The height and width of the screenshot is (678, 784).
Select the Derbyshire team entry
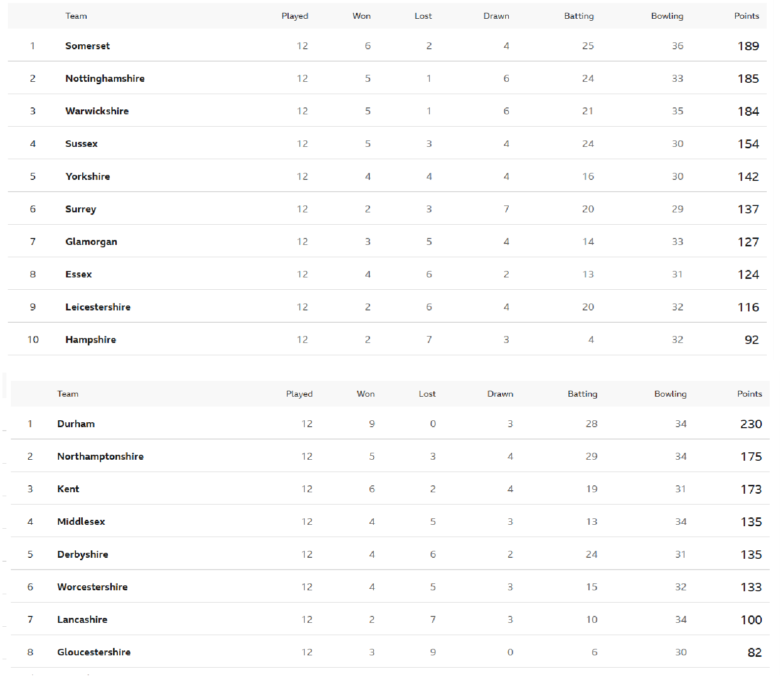click(x=83, y=554)
